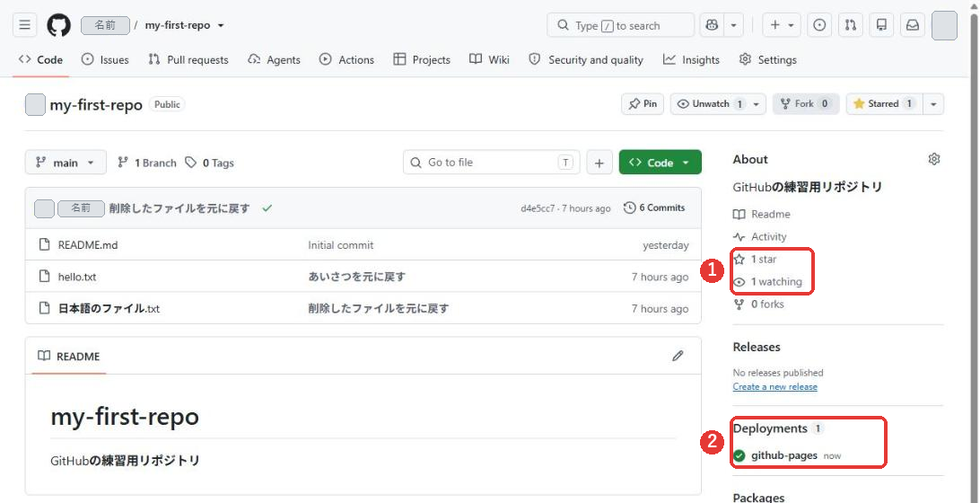Screen dimensions: 980x503
Task: Open the README.md file
Action: coord(88,245)
